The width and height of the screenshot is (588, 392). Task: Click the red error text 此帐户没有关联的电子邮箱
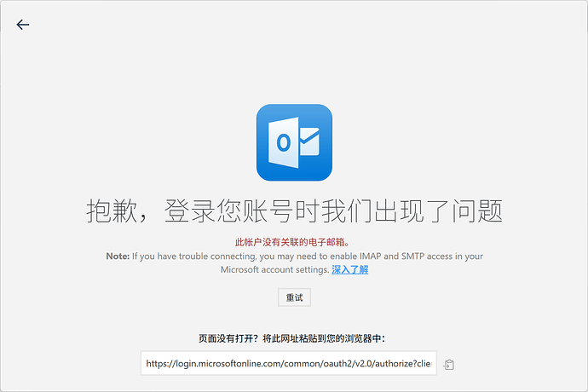pyautogui.click(x=293, y=243)
